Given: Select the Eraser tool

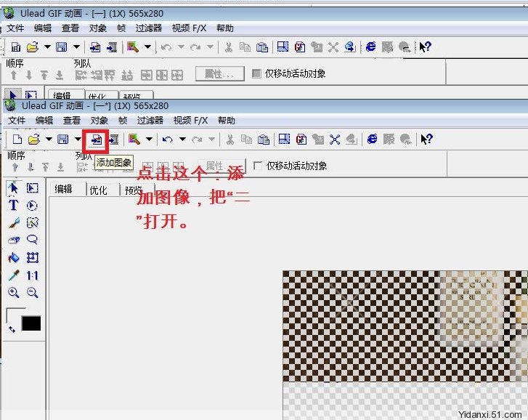Looking at the screenshot, I should pos(14,240).
